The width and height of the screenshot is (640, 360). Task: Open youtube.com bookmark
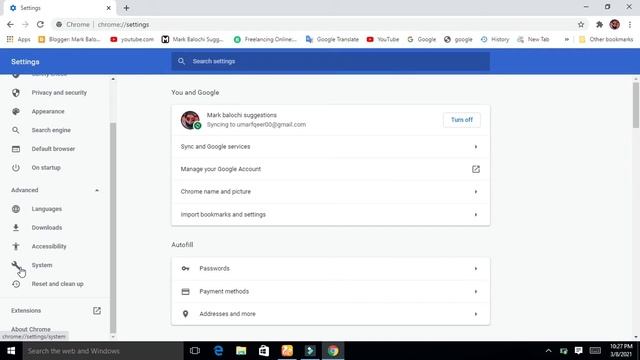click(x=132, y=39)
